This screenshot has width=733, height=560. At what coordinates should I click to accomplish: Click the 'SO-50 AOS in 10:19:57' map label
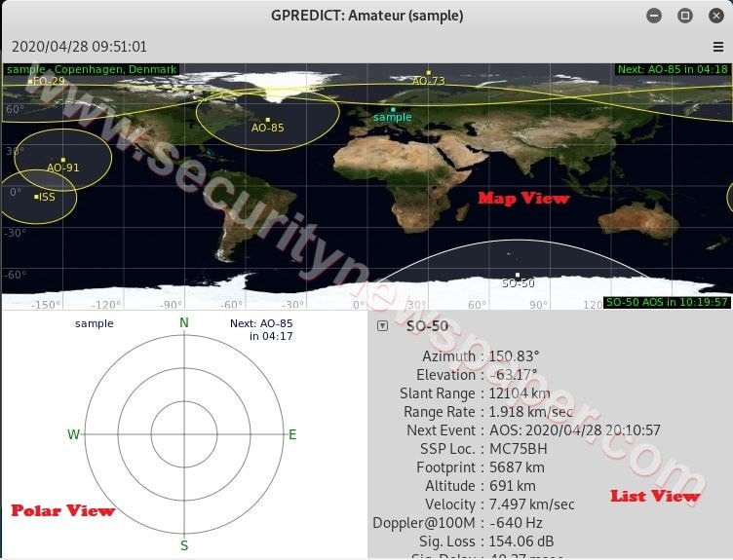point(667,302)
